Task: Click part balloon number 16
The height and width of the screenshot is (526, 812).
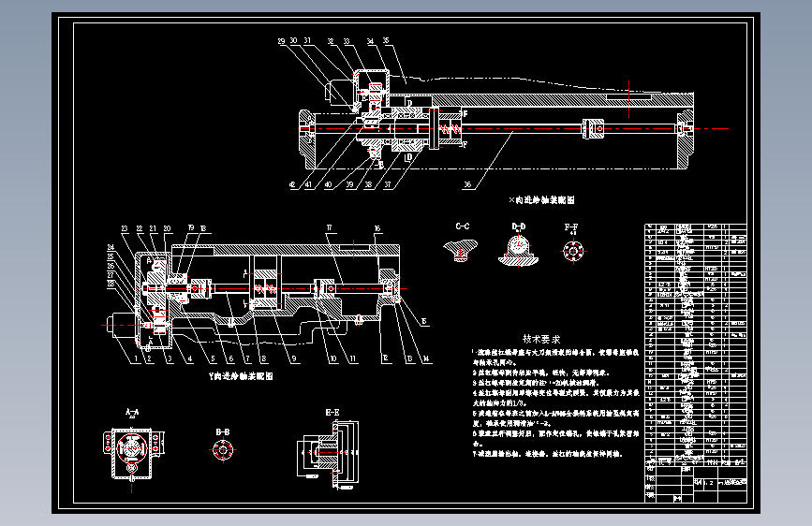Action: (x=377, y=228)
